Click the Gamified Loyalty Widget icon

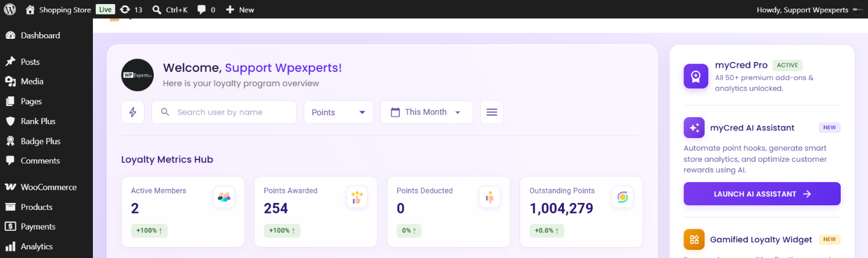coord(694,239)
